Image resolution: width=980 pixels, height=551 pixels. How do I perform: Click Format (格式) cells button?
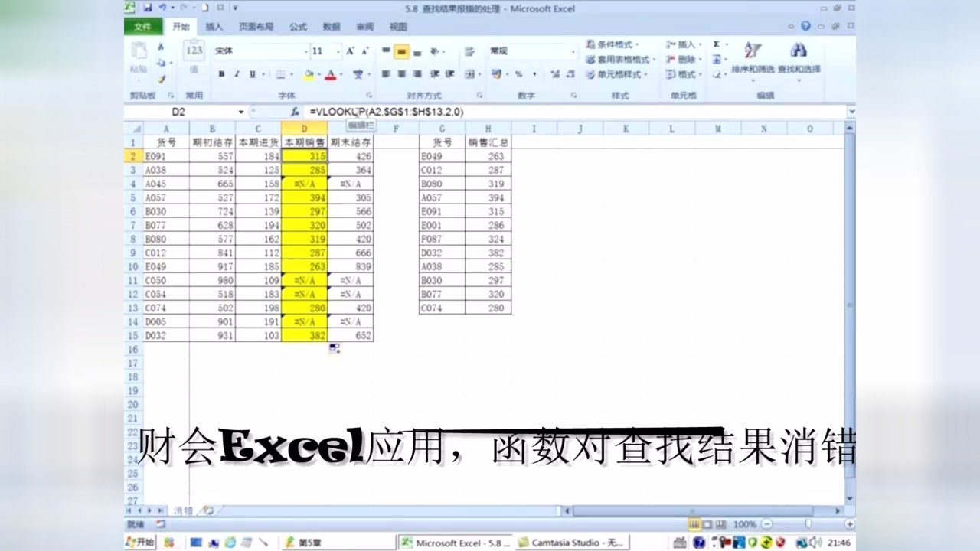[x=684, y=74]
